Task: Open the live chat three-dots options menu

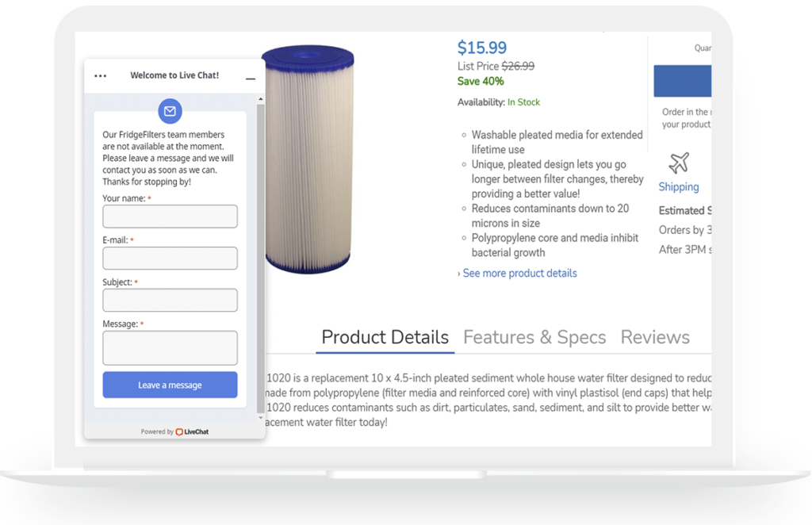Action: point(100,76)
